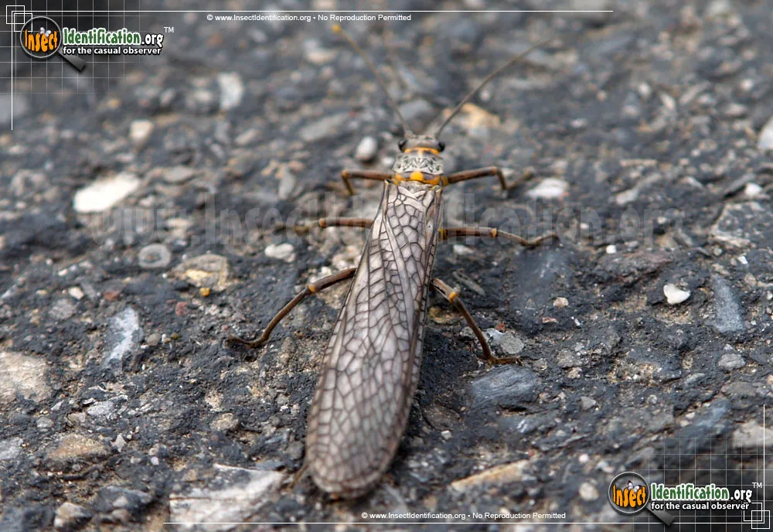The width and height of the screenshot is (773, 532).
Task: Click the bottom copyright notice text
Action: click(x=463, y=516)
